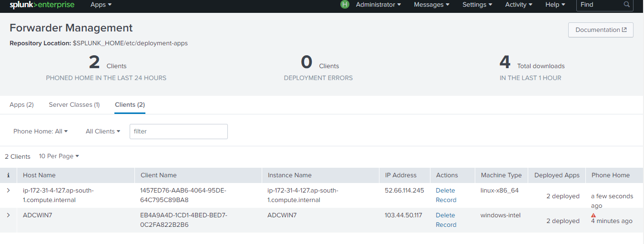Open the Help menu

tap(555, 5)
